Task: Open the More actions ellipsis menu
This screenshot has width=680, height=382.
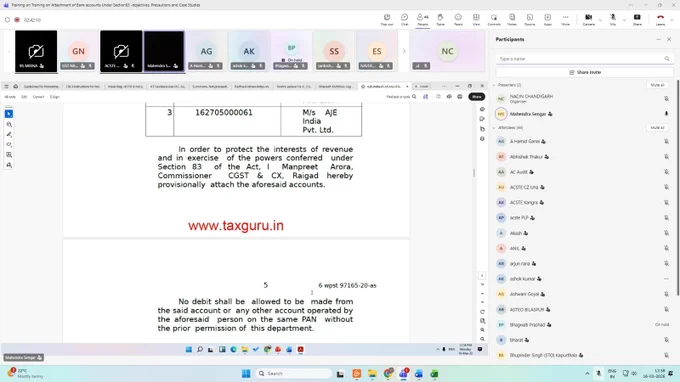Action: [566, 20]
